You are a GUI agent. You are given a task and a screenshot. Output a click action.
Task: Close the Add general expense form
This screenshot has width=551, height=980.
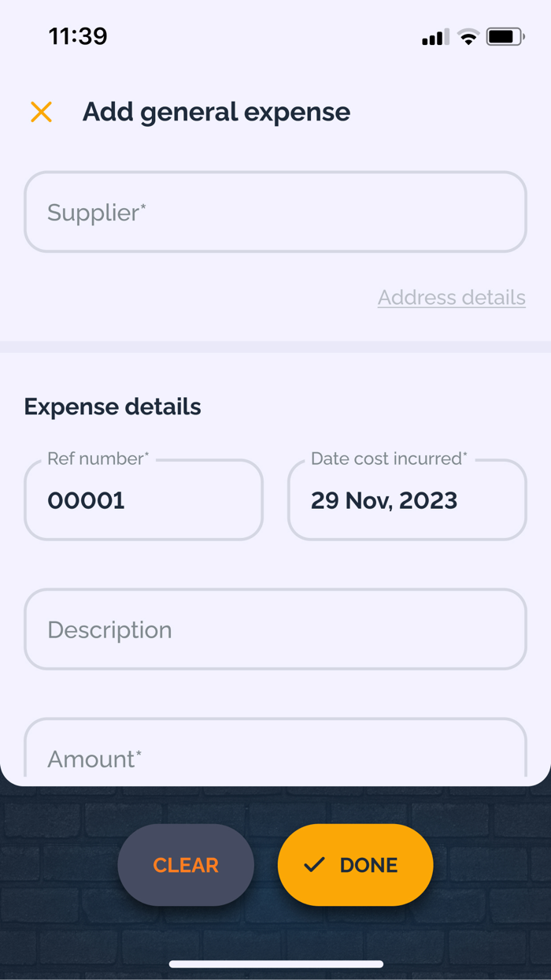point(41,112)
